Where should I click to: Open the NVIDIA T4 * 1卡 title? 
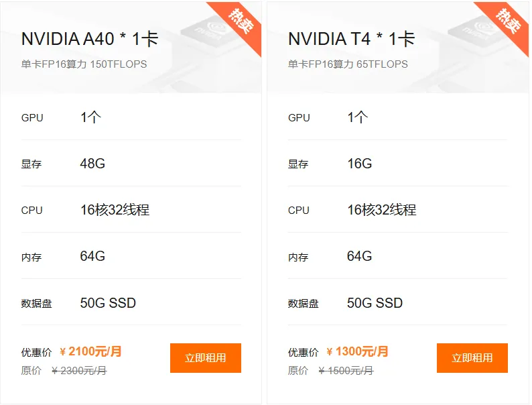(x=352, y=39)
